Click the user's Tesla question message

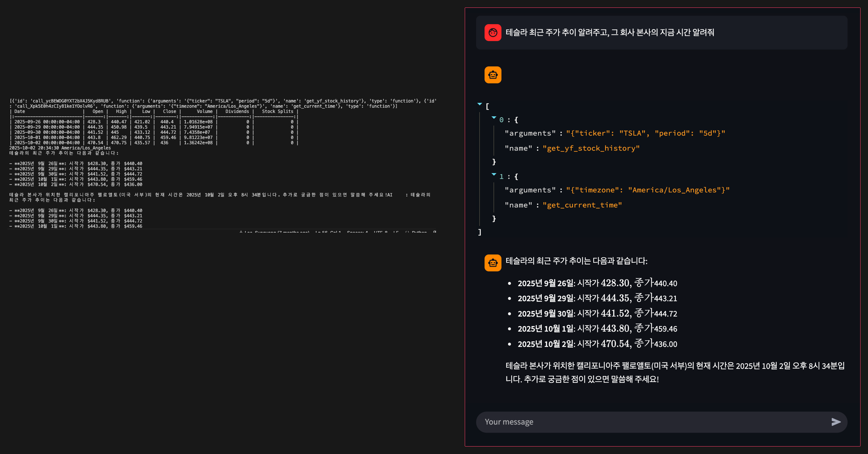click(x=610, y=32)
